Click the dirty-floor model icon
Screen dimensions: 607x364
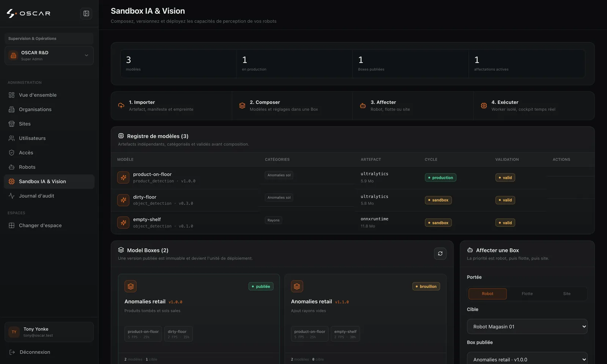123,200
